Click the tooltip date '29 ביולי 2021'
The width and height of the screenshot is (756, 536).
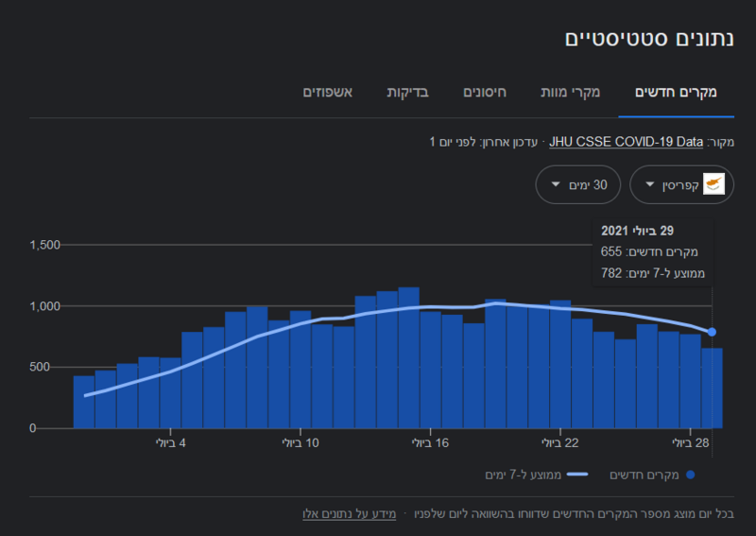point(637,231)
